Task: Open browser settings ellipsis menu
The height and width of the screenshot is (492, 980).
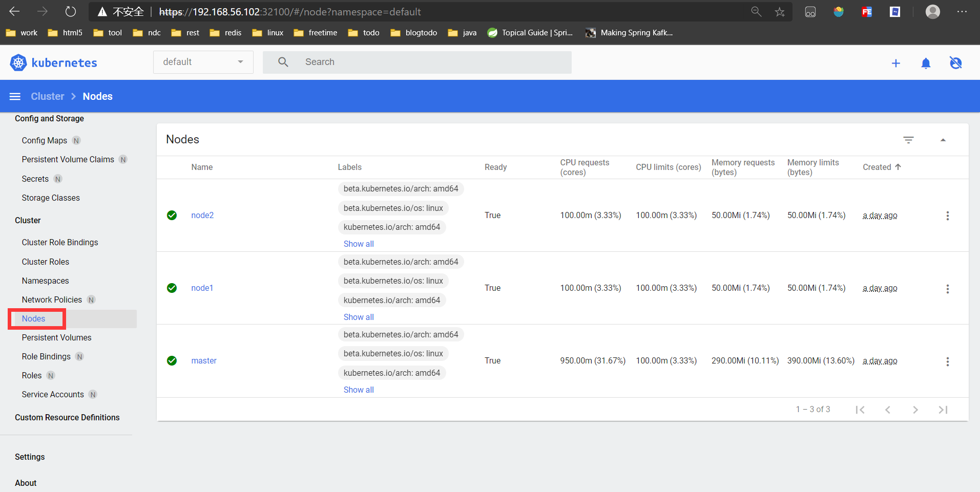Action: click(962, 11)
